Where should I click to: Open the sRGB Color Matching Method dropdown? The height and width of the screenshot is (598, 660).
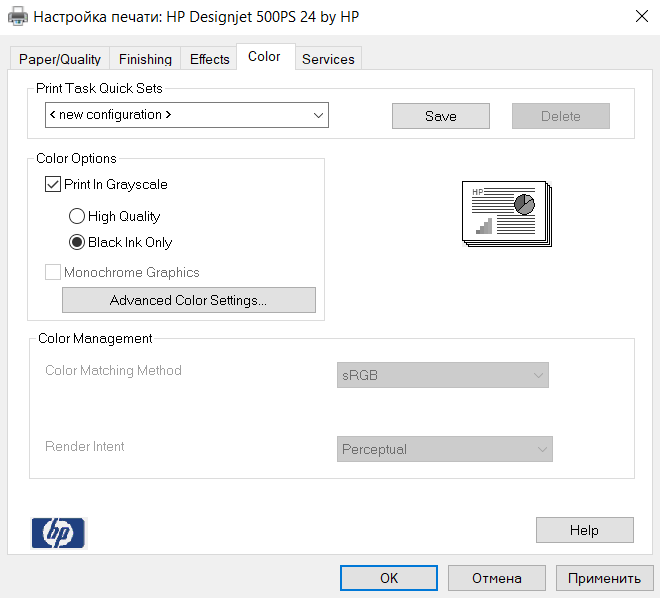443,375
